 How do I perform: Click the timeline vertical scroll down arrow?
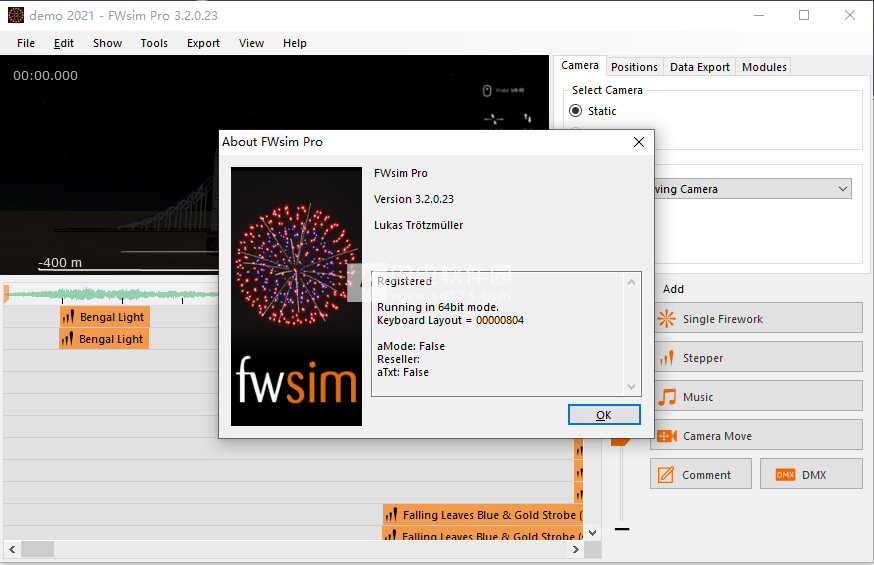[593, 533]
